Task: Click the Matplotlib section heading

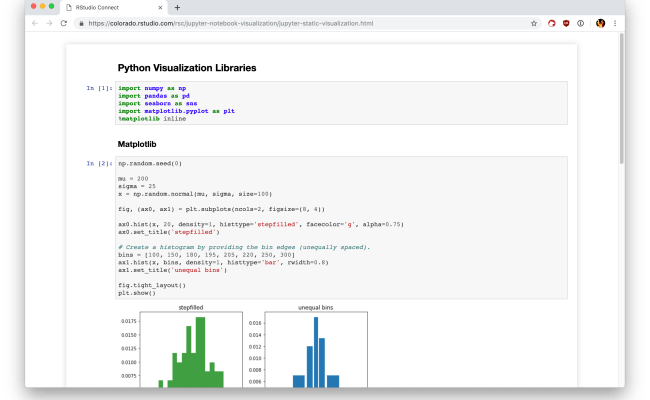Action: coord(137,144)
